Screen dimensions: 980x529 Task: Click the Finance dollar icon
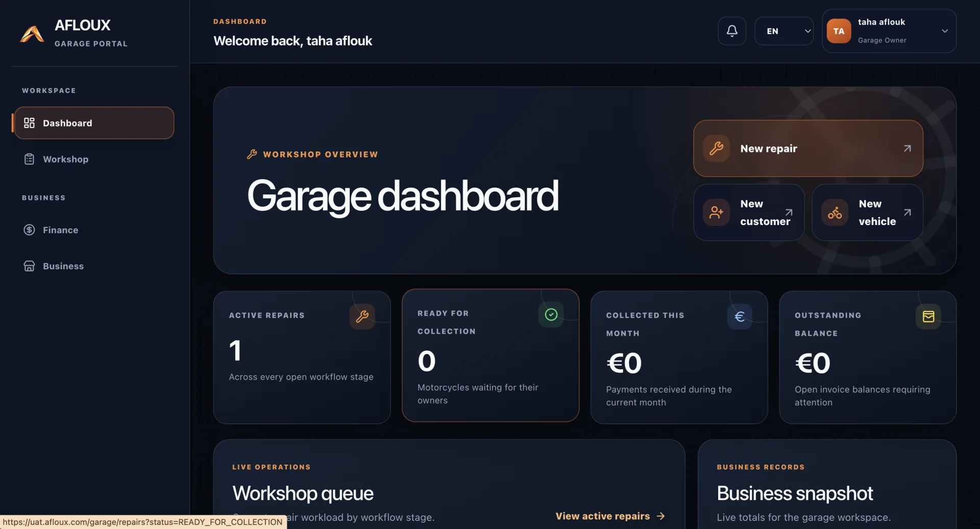(x=29, y=230)
